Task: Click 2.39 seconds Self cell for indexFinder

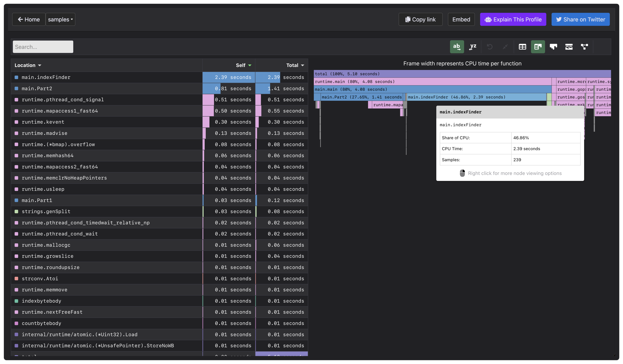Action: coord(229,77)
